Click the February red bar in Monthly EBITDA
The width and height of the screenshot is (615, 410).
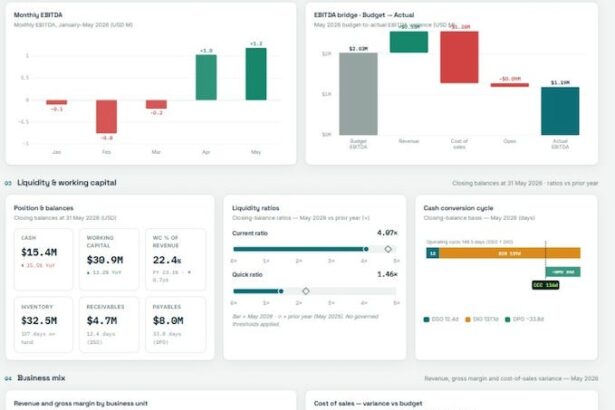106,117
